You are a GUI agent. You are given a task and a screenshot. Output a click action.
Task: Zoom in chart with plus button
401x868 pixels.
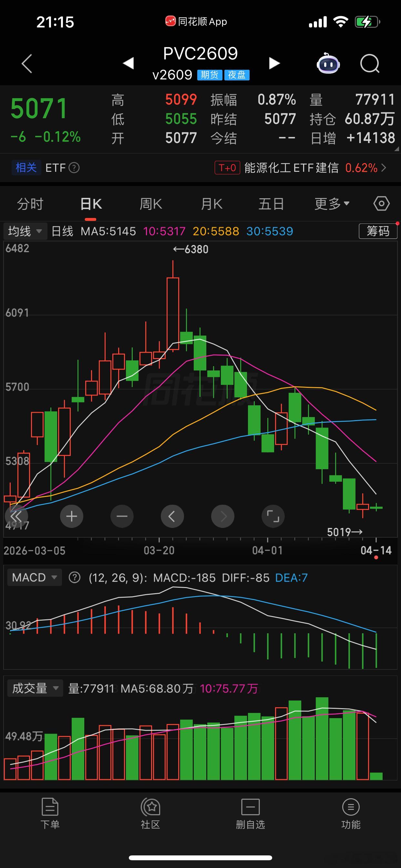pos(71,516)
